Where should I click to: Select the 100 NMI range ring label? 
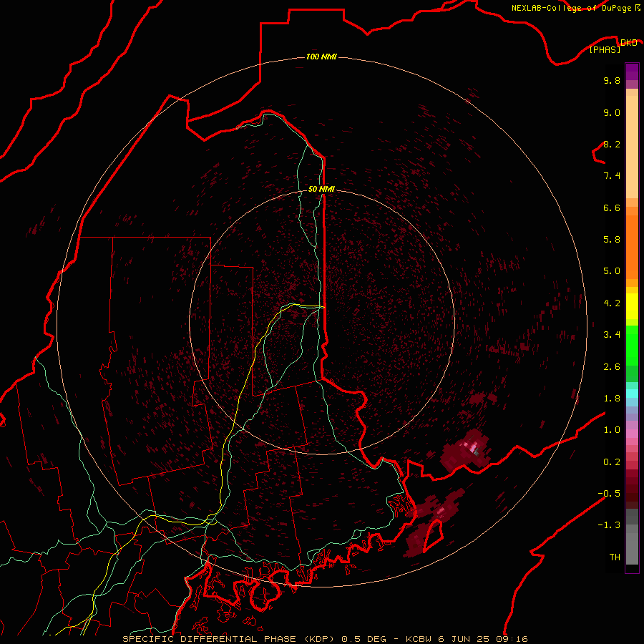(x=321, y=57)
